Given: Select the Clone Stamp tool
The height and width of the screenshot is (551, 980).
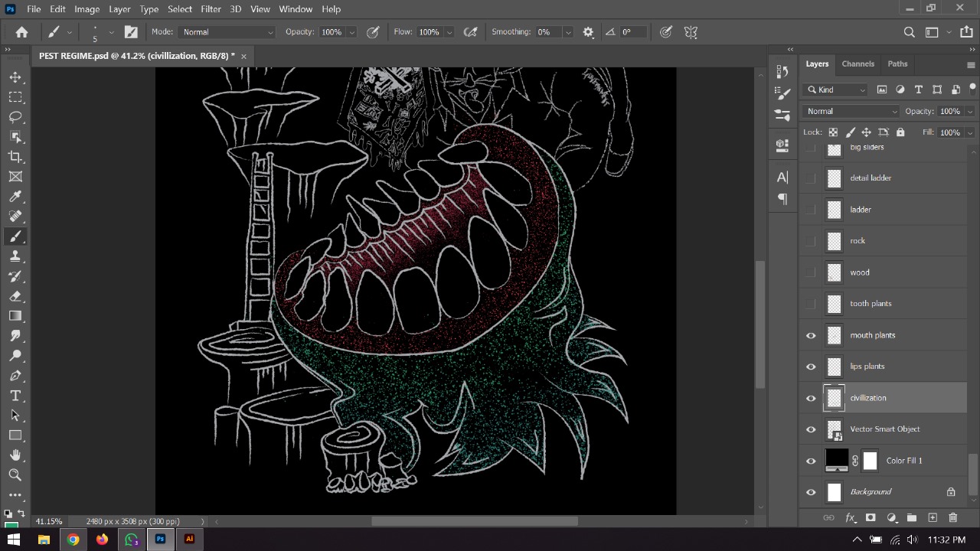Looking at the screenshot, I should click(x=15, y=256).
